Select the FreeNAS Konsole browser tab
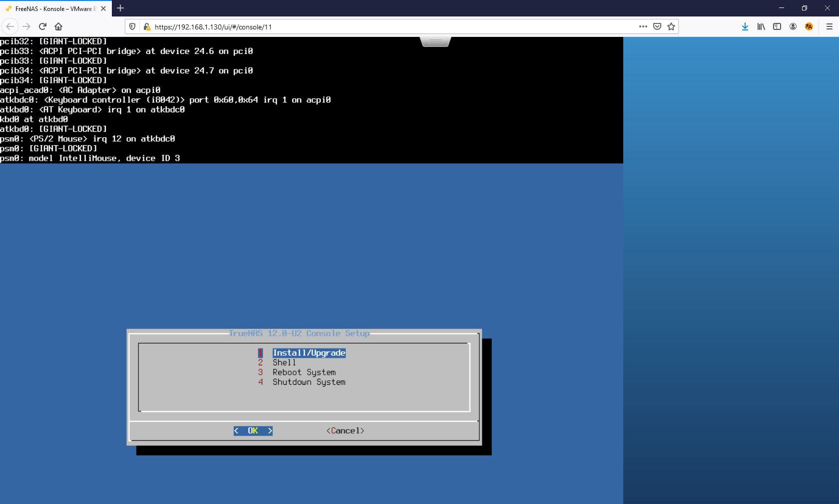Image resolution: width=839 pixels, height=504 pixels. click(55, 8)
